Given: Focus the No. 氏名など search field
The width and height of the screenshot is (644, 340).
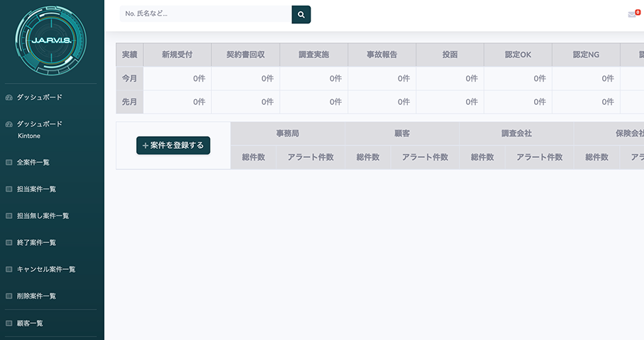Looking at the screenshot, I should point(206,14).
